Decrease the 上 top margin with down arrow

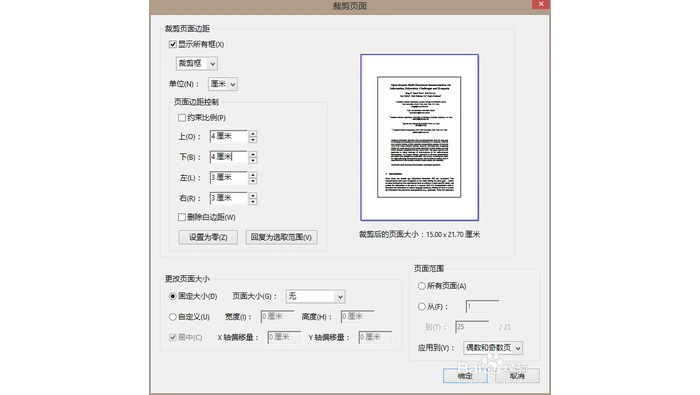pyautogui.click(x=253, y=140)
